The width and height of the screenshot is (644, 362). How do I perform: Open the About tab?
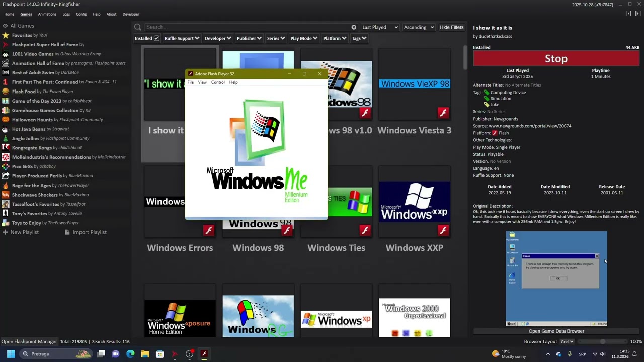coord(112,14)
